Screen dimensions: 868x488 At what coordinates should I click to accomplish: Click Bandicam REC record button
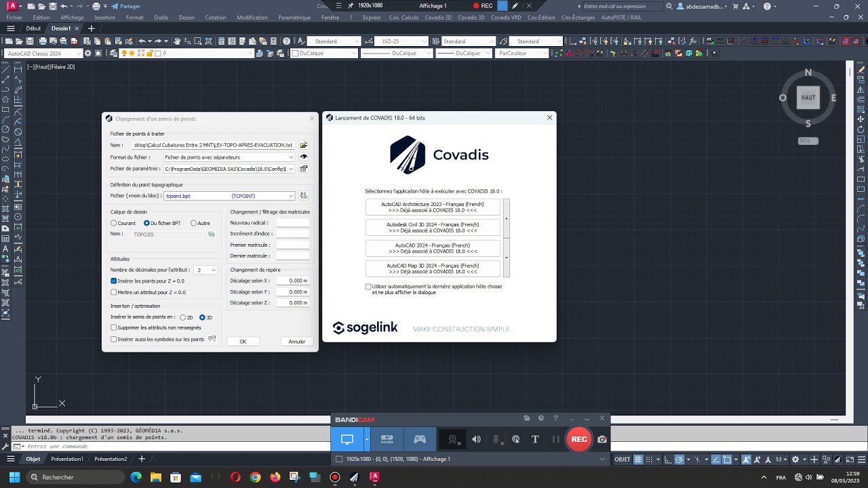point(579,439)
